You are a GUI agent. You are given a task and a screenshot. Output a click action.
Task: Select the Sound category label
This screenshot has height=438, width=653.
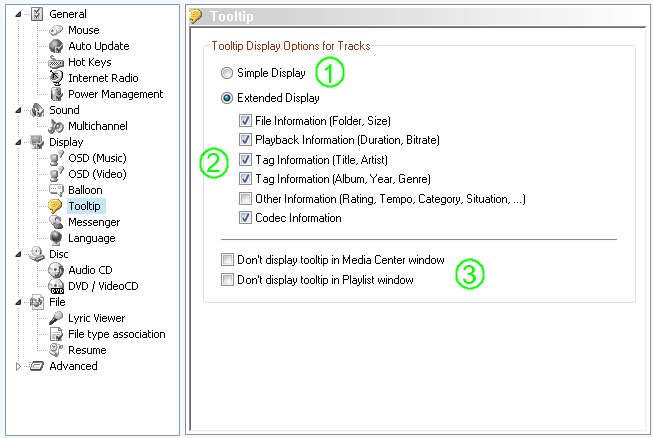point(64,110)
